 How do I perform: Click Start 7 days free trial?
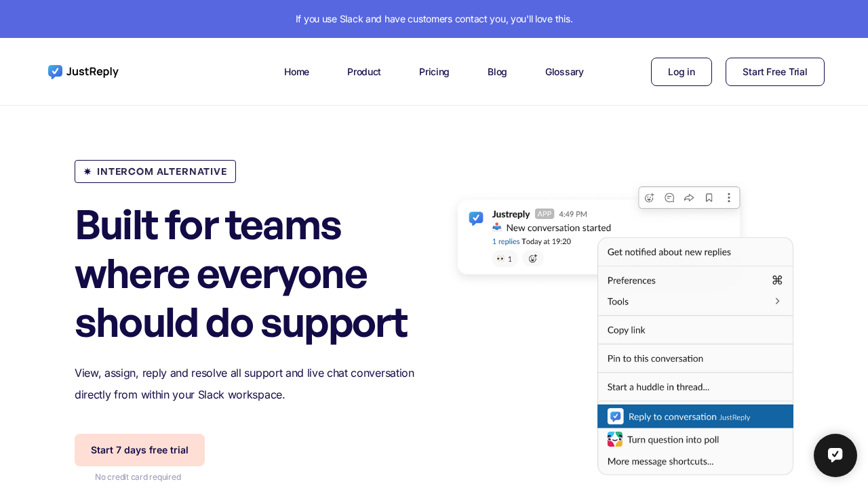[x=140, y=450]
